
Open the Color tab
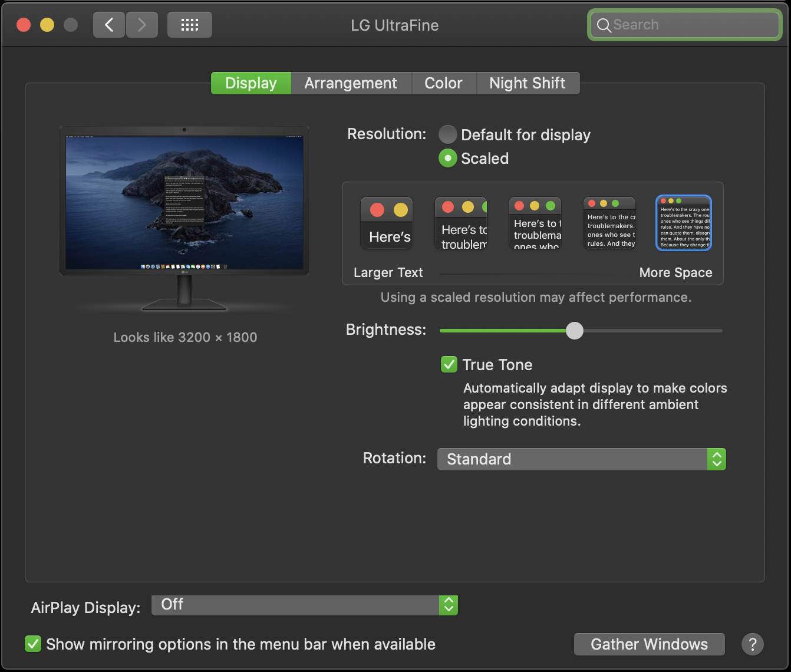[443, 83]
